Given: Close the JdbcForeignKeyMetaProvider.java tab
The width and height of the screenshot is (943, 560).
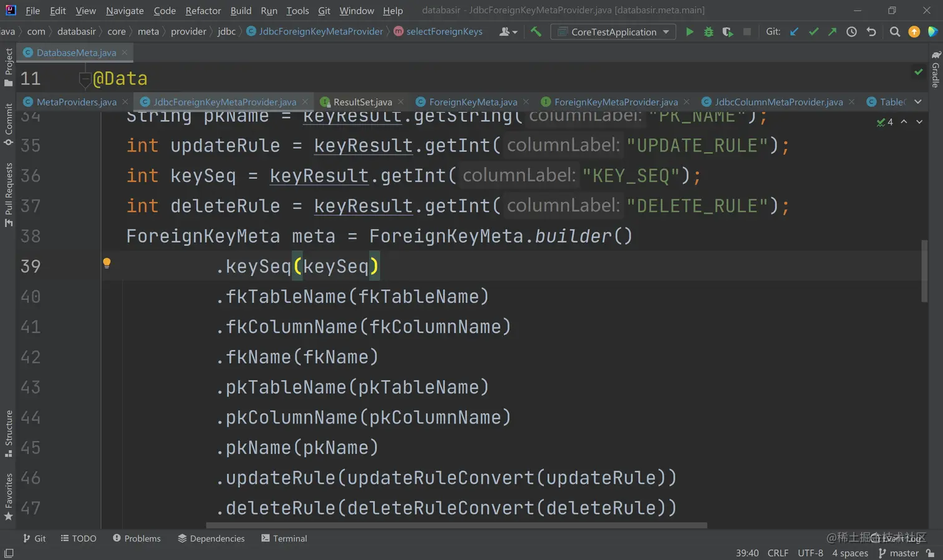Looking at the screenshot, I should 305,102.
